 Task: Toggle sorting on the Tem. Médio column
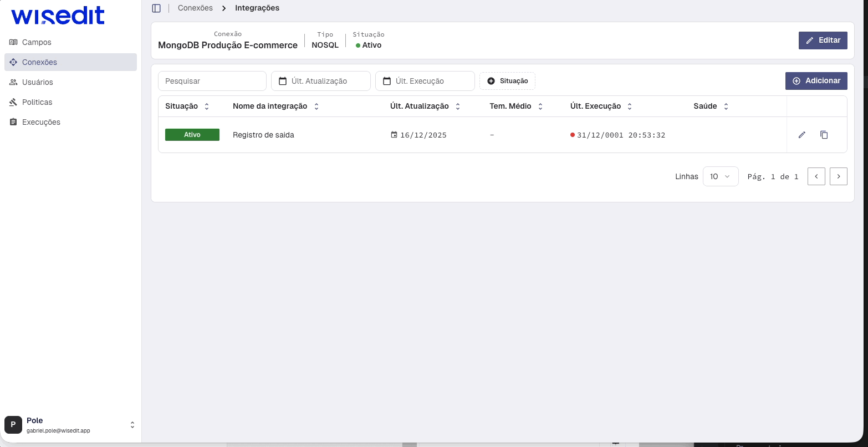[540, 106]
